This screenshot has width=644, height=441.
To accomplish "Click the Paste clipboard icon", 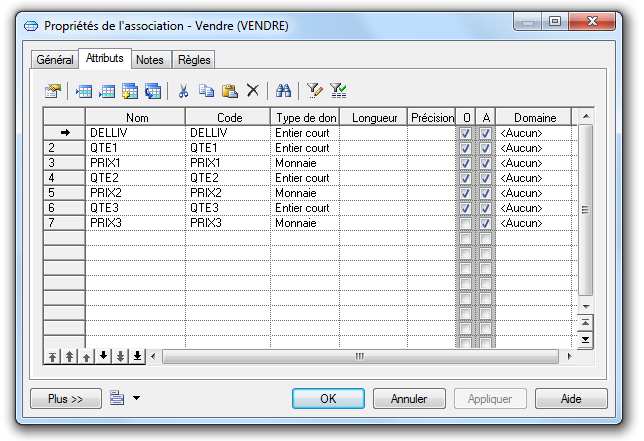I will 230,91.
